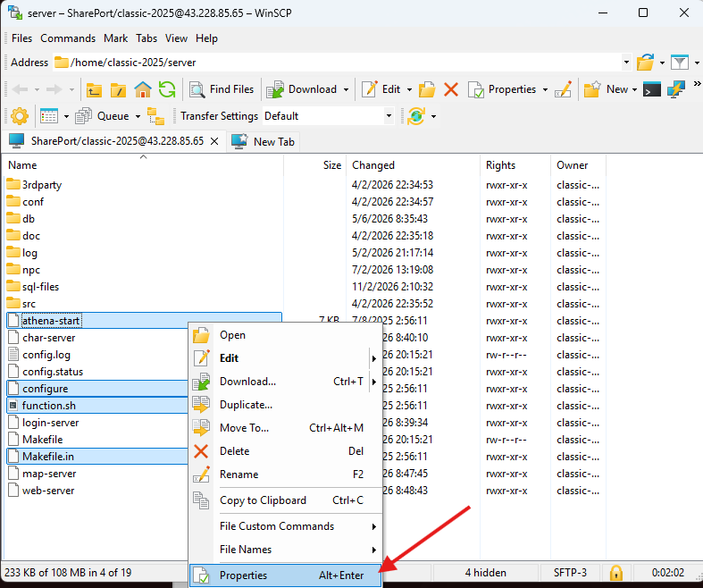Viewport: 703px width, 588px height.
Task: Go to home directory icon
Action: [143, 89]
